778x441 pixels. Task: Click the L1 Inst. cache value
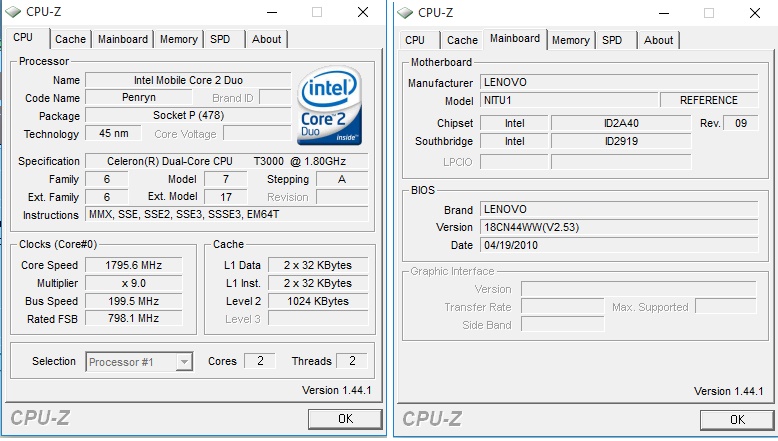tap(318, 283)
